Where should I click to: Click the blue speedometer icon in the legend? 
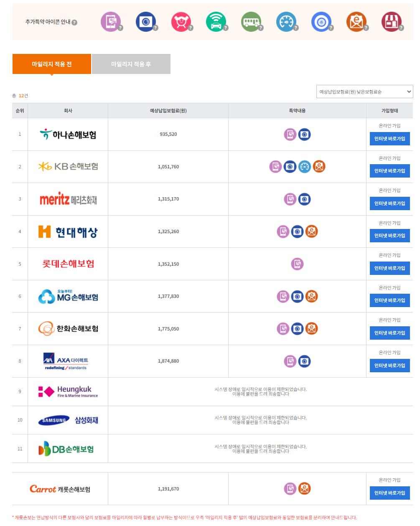[286, 22]
